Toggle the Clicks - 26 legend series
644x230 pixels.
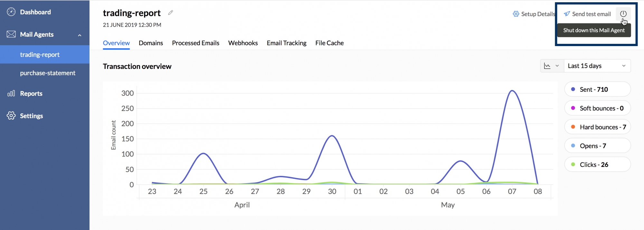597,164
